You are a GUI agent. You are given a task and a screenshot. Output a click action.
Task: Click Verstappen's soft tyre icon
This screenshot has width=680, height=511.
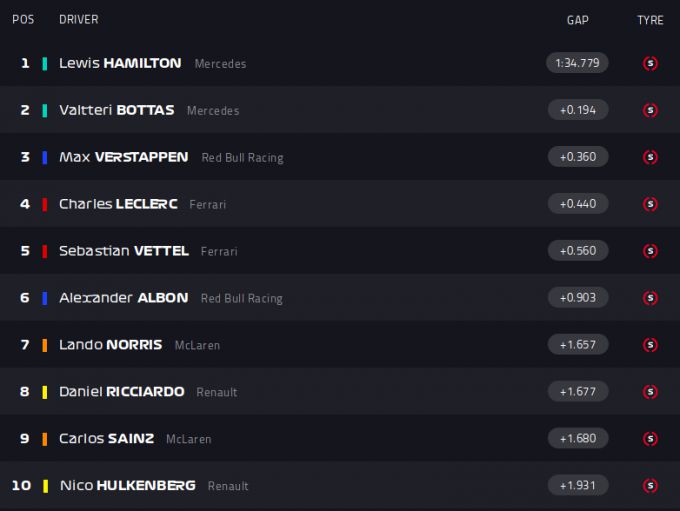[650, 157]
